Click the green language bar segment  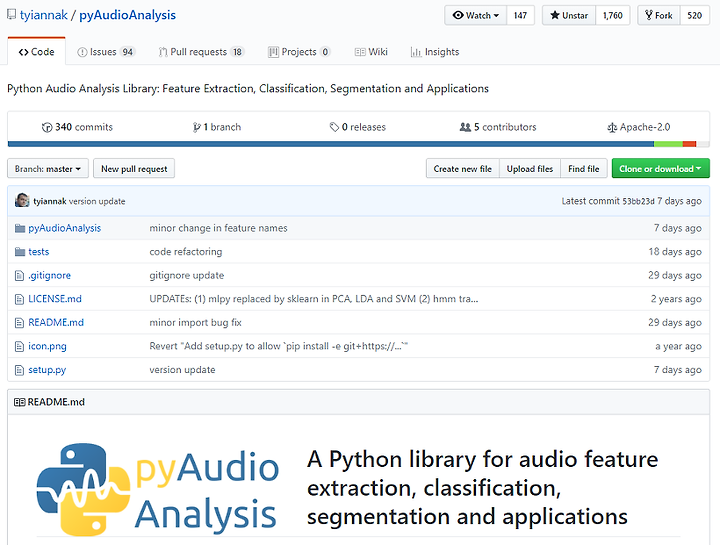[668, 144]
